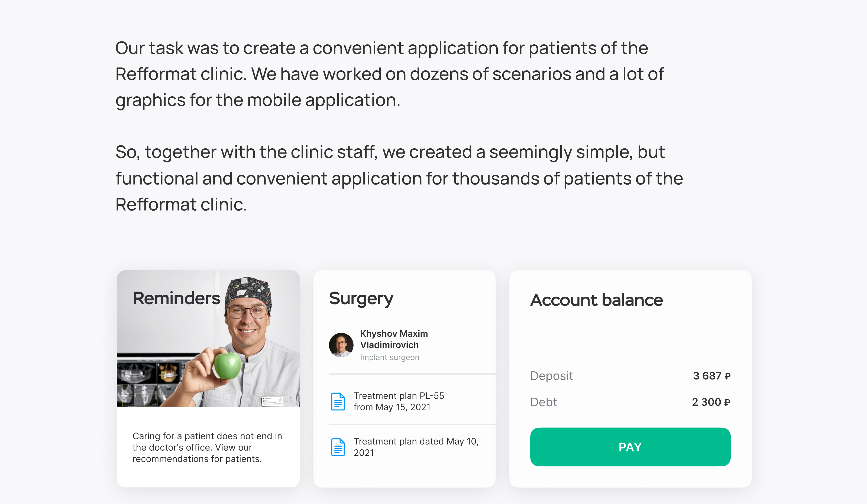Open Treatment plan dated May 10, 2021

tap(416, 447)
